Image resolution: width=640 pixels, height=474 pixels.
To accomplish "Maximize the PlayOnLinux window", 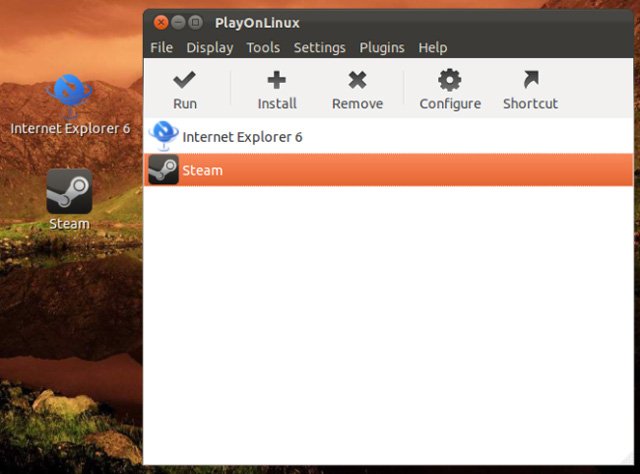I will 196,22.
